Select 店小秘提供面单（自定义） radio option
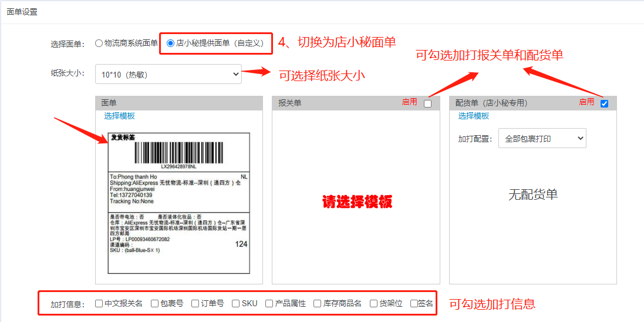 click(171, 43)
